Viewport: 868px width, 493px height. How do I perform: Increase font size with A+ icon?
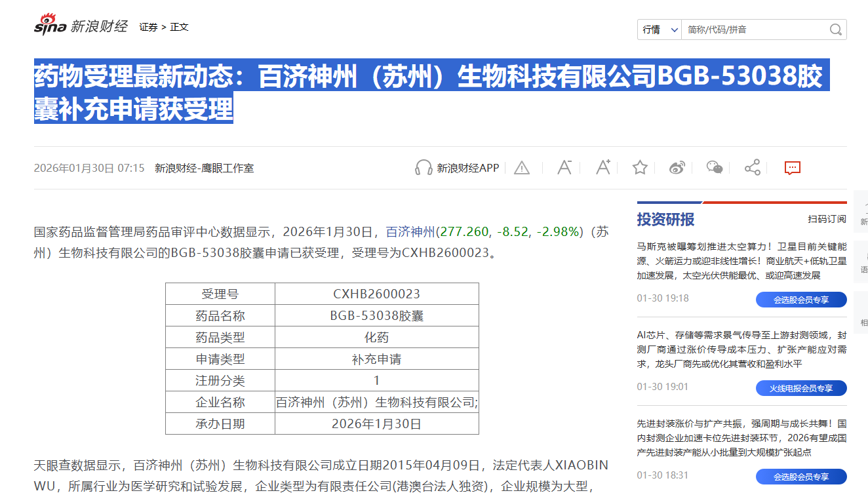pos(603,167)
